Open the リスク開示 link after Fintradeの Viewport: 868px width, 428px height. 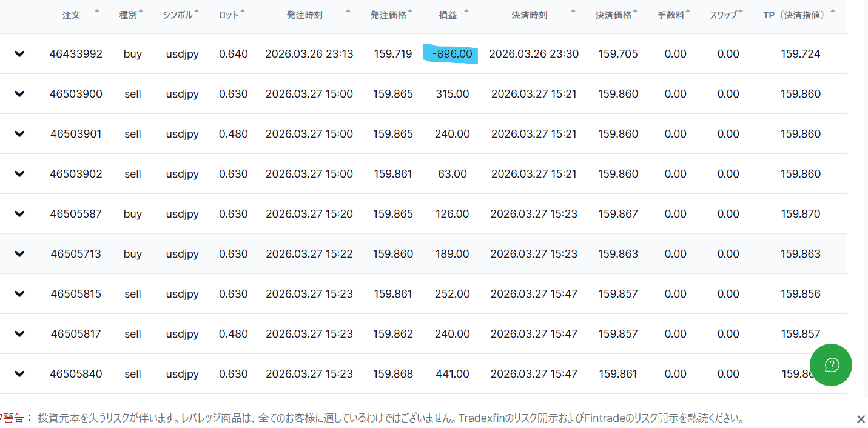pos(656,418)
